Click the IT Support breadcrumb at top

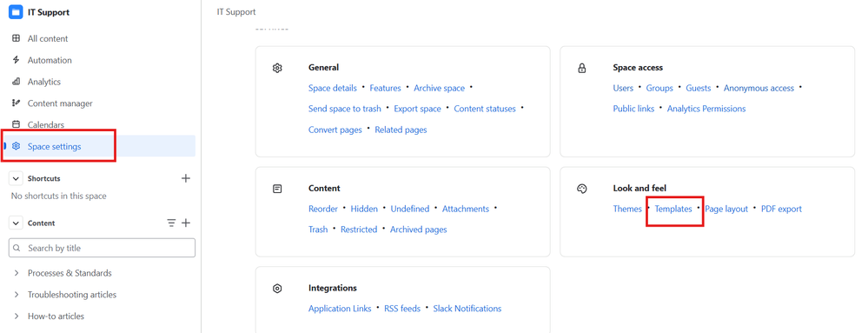pyautogui.click(x=236, y=12)
